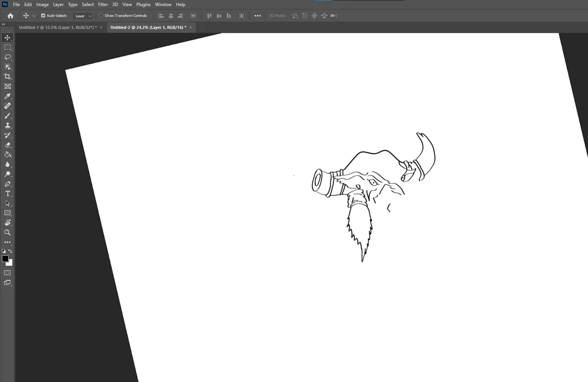The width and height of the screenshot is (588, 382).
Task: Open the Image menu
Action: click(43, 5)
